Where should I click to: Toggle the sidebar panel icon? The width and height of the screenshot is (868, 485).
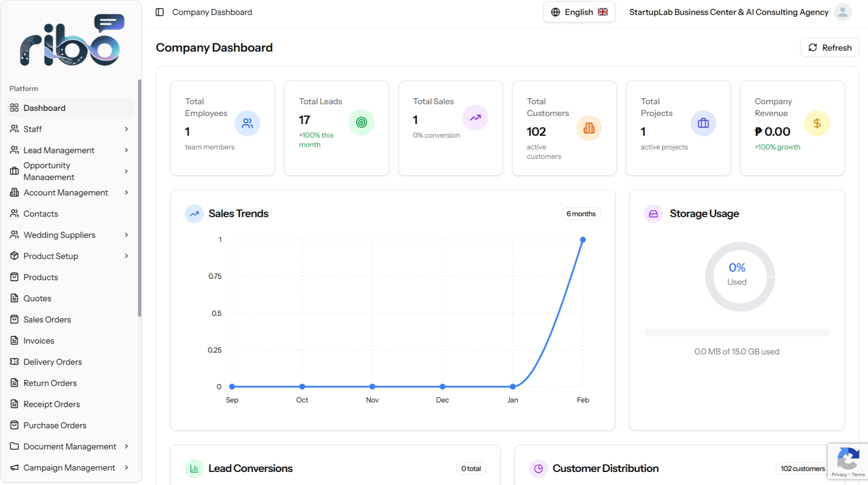coord(159,12)
